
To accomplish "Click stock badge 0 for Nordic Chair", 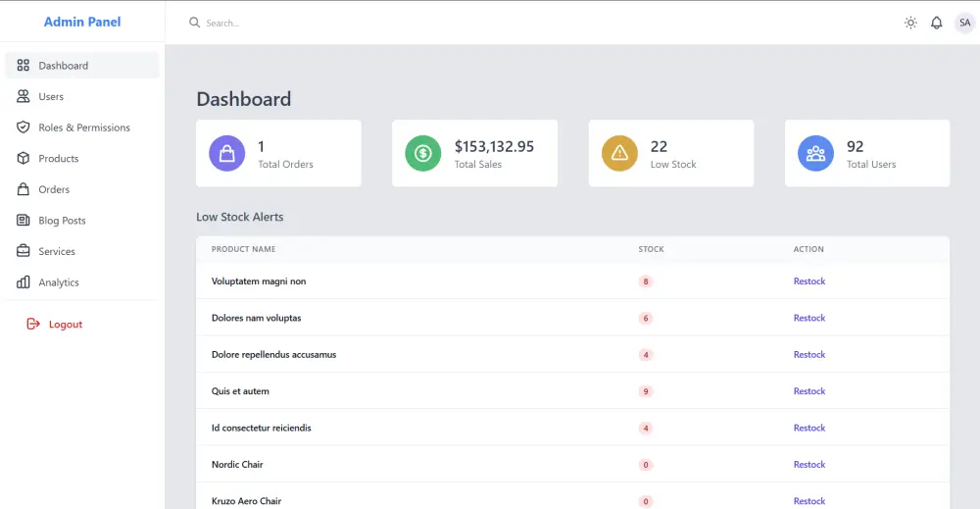I will click(646, 465).
